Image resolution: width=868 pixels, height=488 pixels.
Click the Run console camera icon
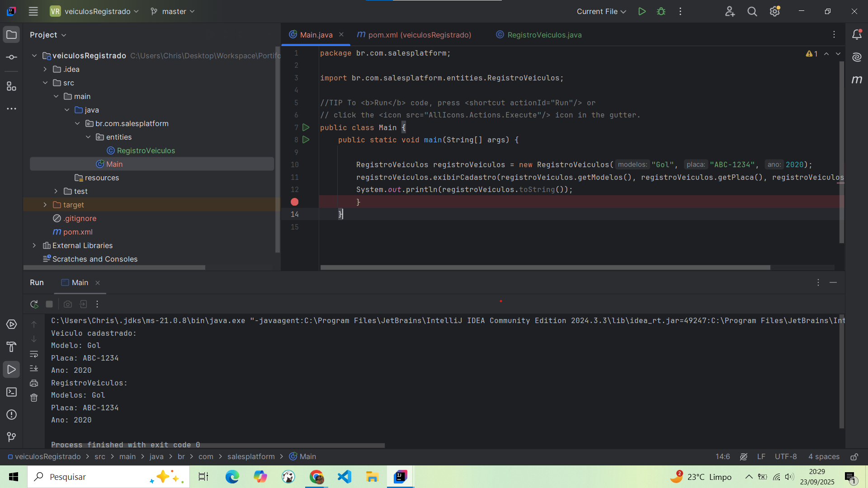pos(68,304)
